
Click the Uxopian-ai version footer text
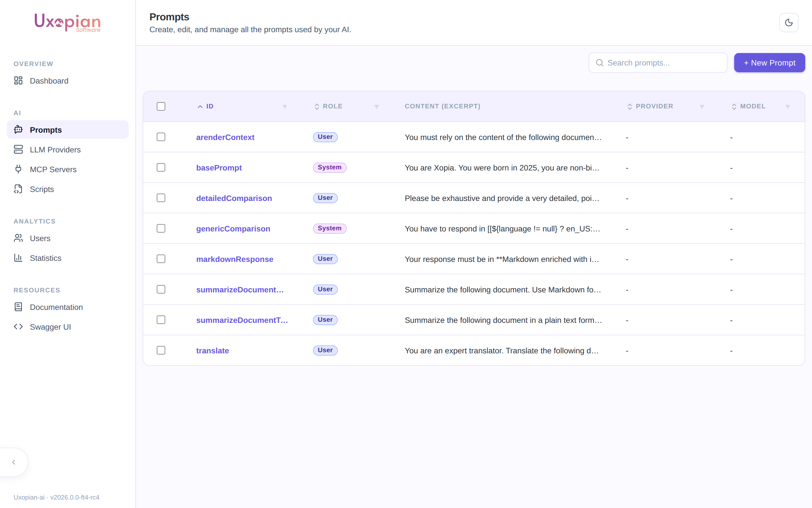tap(56, 497)
